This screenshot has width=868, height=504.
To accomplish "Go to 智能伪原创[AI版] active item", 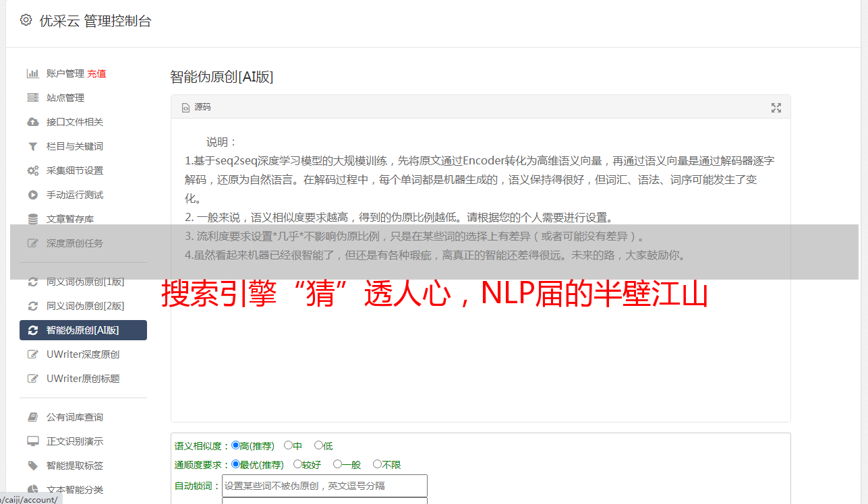I will pos(83,330).
